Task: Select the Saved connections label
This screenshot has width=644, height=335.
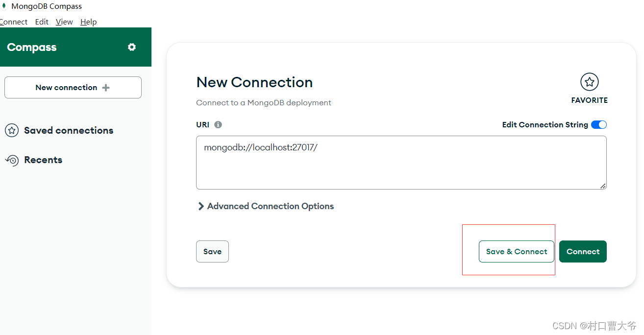Action: point(69,130)
